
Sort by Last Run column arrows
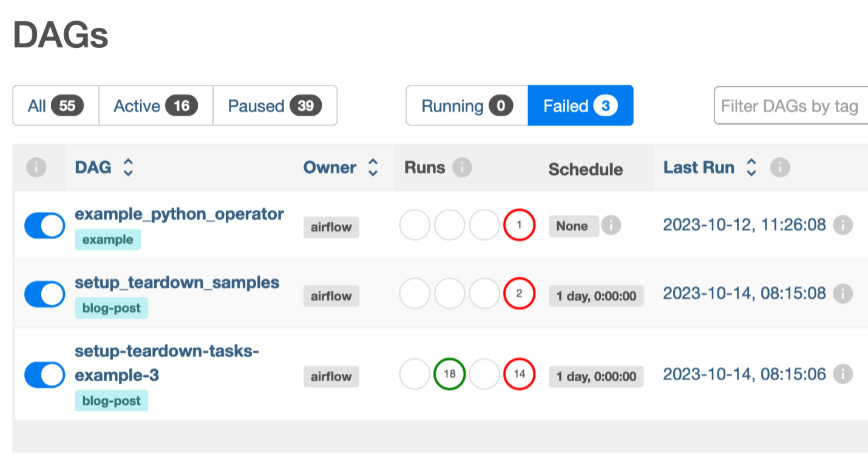pos(751,168)
